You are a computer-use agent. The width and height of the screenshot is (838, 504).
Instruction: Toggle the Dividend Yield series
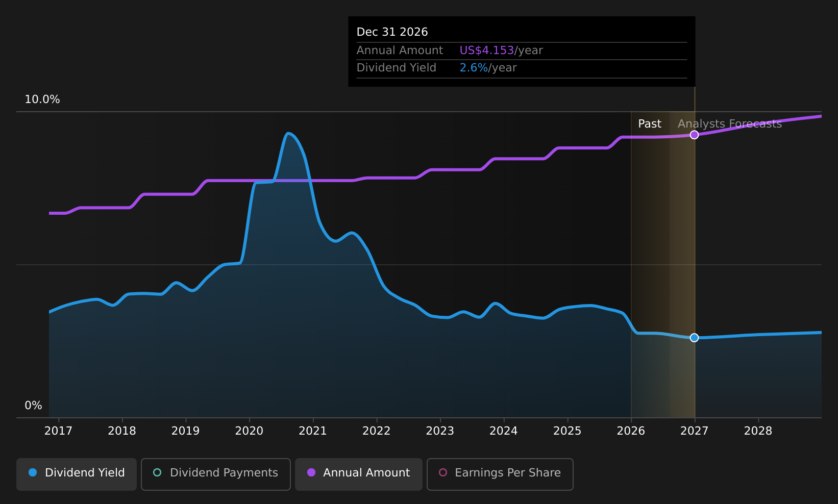[x=77, y=474]
